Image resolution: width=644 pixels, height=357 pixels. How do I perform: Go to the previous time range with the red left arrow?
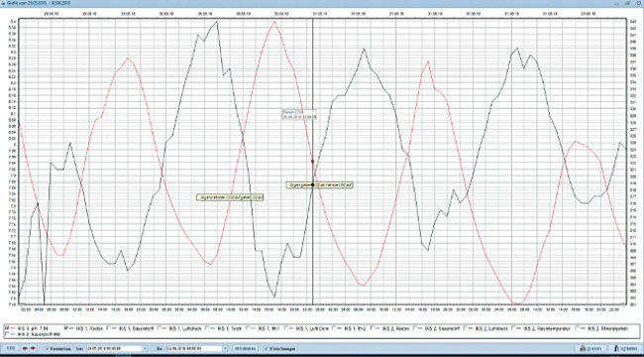click(26, 348)
